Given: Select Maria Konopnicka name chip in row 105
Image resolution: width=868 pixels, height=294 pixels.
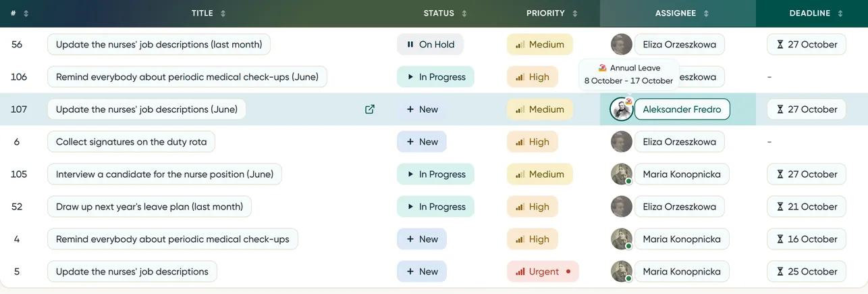Looking at the screenshot, I should click(x=682, y=174).
